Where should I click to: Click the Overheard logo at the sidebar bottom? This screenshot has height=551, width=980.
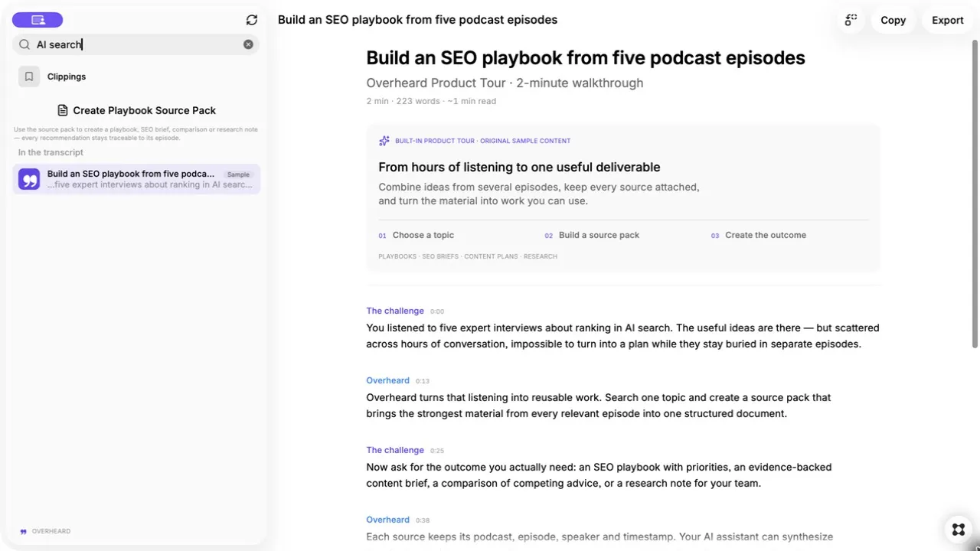tap(45, 531)
